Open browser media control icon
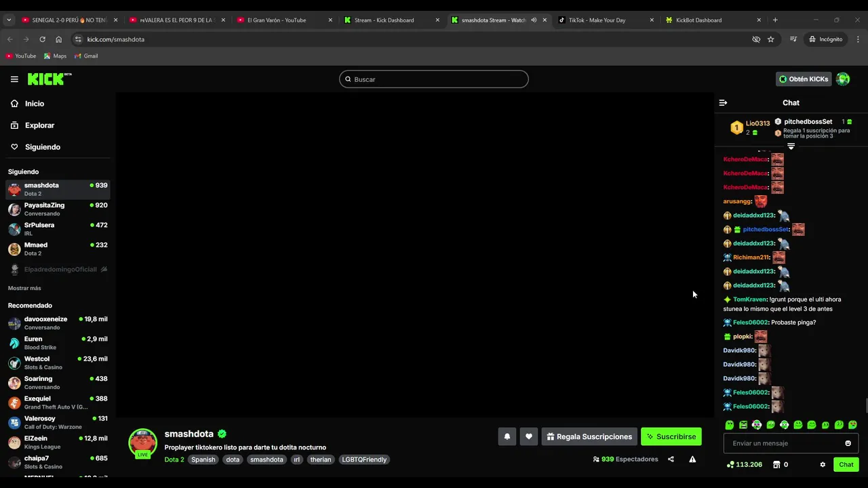 793,39
